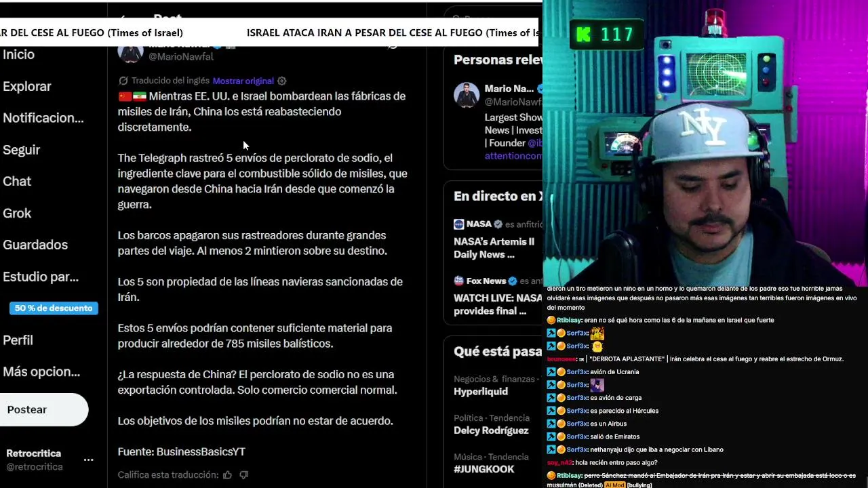This screenshot has height=488, width=868.
Task: Open the @MarioNawfal handle on the post
Action: tap(180, 57)
